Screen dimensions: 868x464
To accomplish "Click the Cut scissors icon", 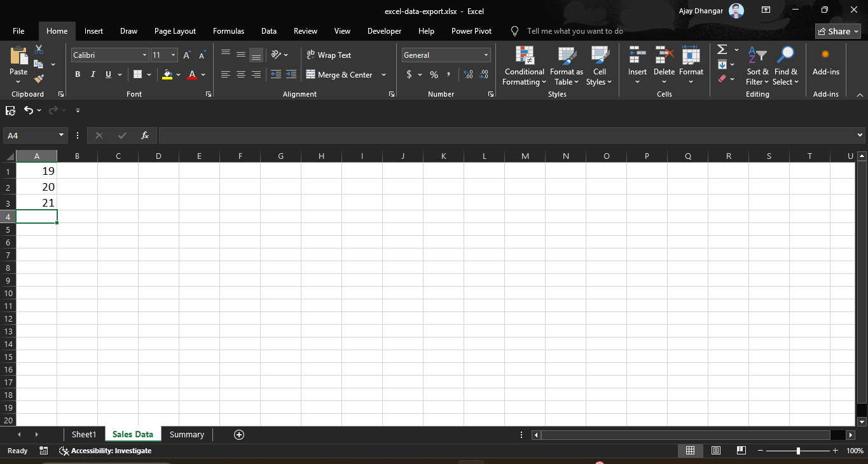I will pyautogui.click(x=39, y=49).
